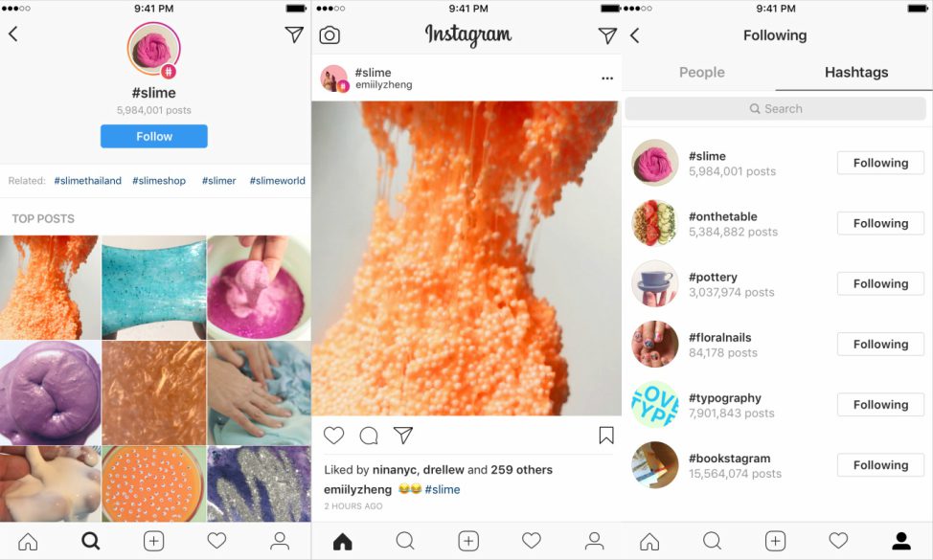
Task: Open the teal glitter slime top post thumbnail
Action: [x=154, y=287]
